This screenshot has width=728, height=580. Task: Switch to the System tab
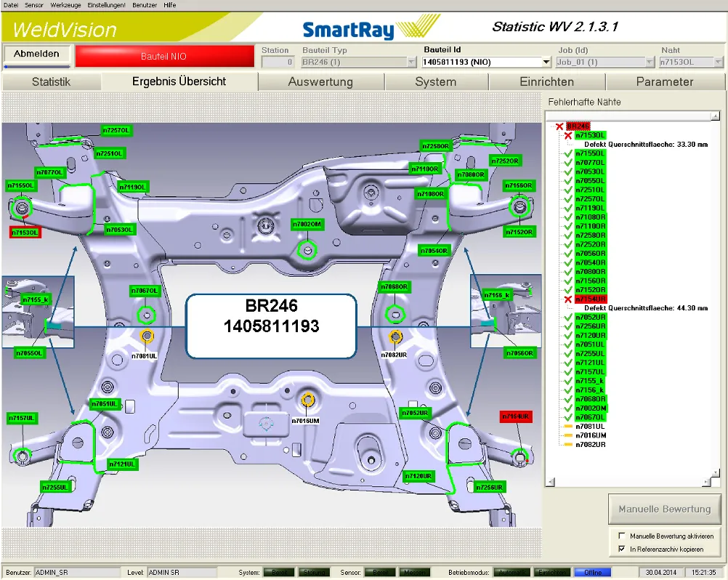click(436, 81)
